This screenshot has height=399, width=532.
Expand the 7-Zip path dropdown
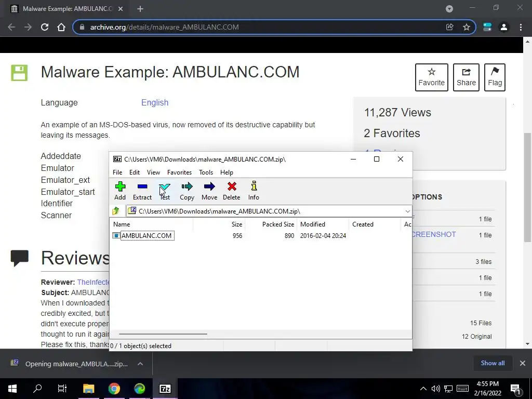click(x=407, y=211)
